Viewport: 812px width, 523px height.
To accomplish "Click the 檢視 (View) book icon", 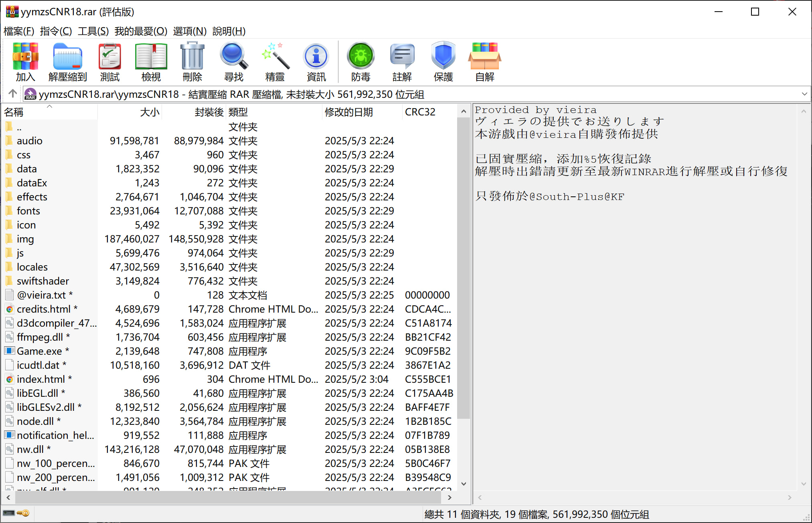I will pos(151,57).
